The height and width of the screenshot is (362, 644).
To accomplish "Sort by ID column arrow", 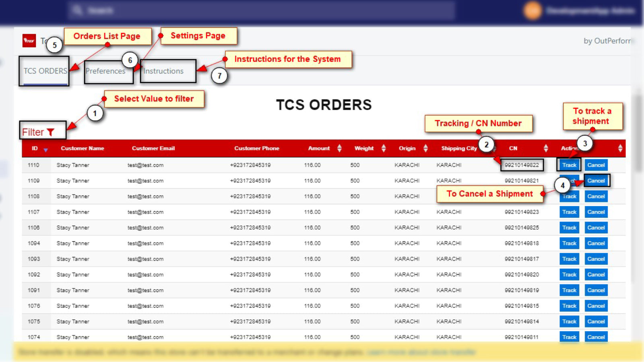I will coord(45,150).
